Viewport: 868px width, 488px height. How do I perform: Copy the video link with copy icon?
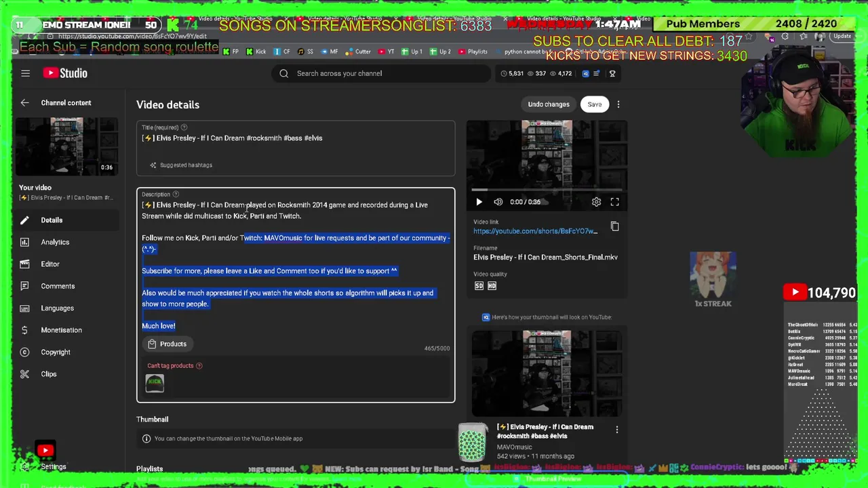(x=614, y=226)
